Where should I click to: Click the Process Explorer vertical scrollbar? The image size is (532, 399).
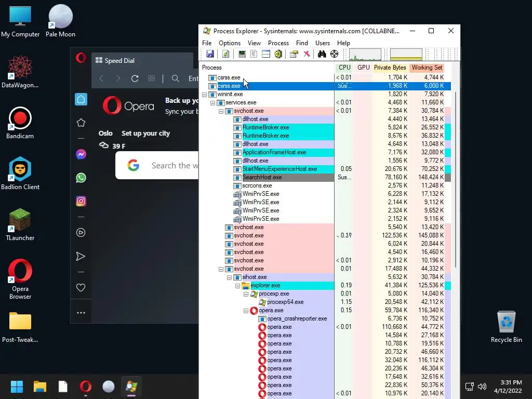tap(456, 180)
